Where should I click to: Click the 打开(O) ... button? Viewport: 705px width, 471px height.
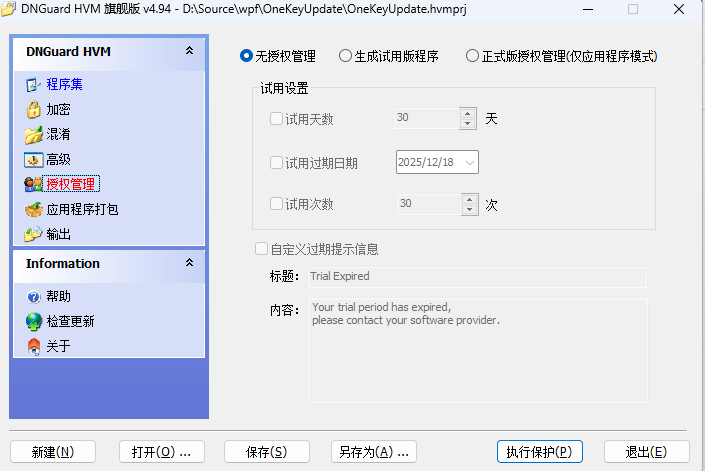[162, 452]
